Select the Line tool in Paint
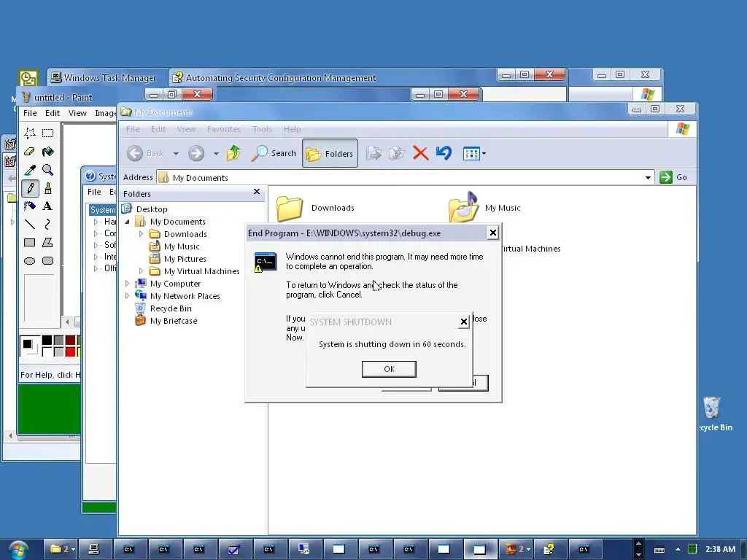The height and width of the screenshot is (560, 747). (x=29, y=225)
